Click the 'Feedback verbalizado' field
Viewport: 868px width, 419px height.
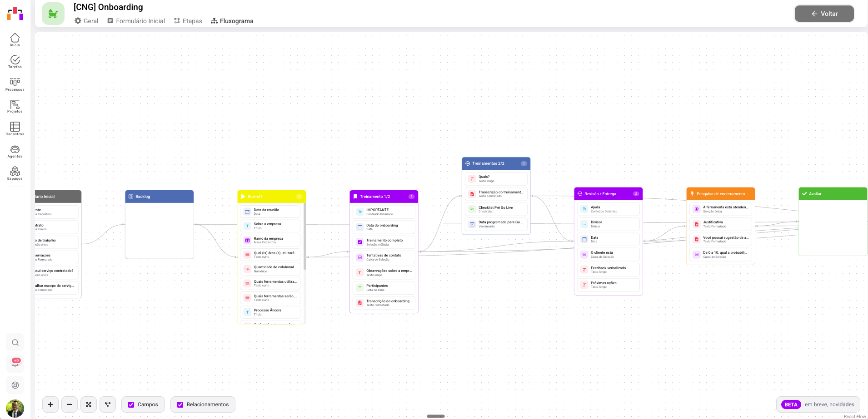coord(609,270)
